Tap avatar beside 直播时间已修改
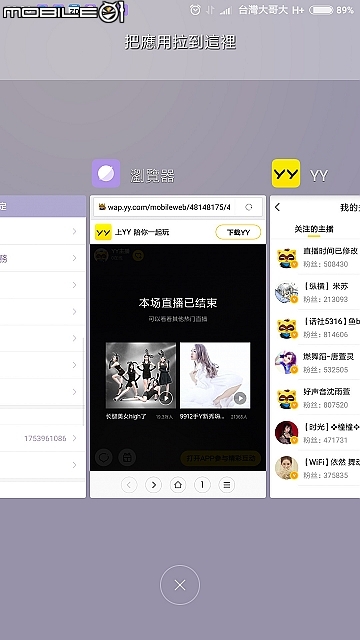Viewport: 360px width, 640px height. click(x=287, y=258)
